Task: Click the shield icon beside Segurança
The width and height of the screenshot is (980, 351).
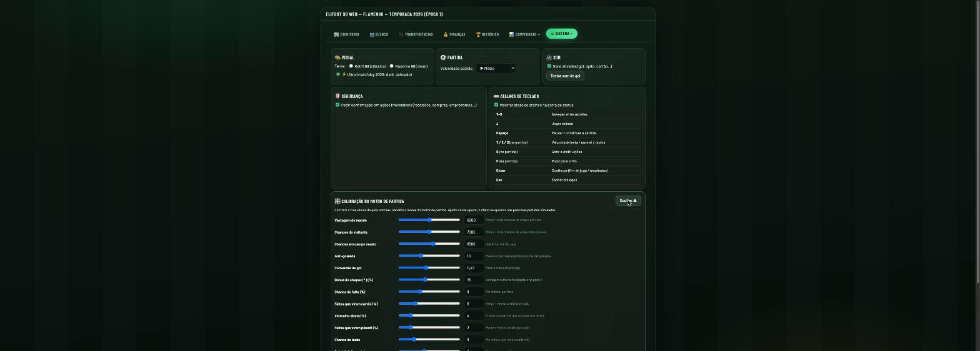Action: click(337, 96)
